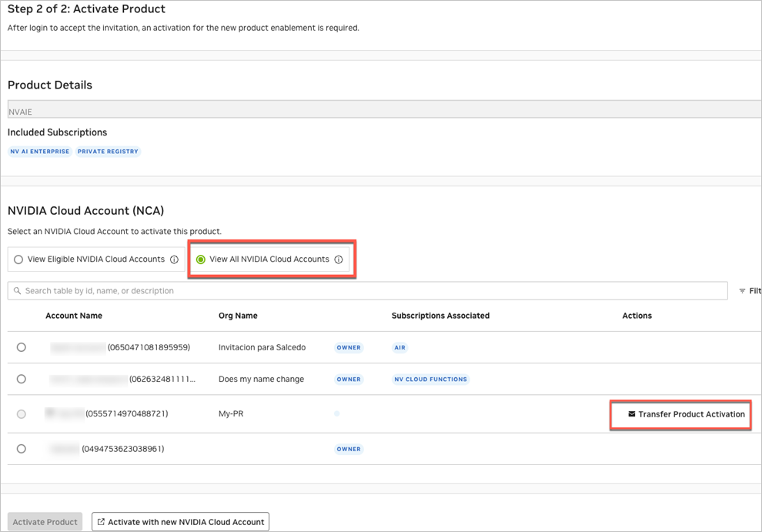The height and width of the screenshot is (532, 762).
Task: Click OWNER badge for Does my name change
Action: pyautogui.click(x=349, y=380)
